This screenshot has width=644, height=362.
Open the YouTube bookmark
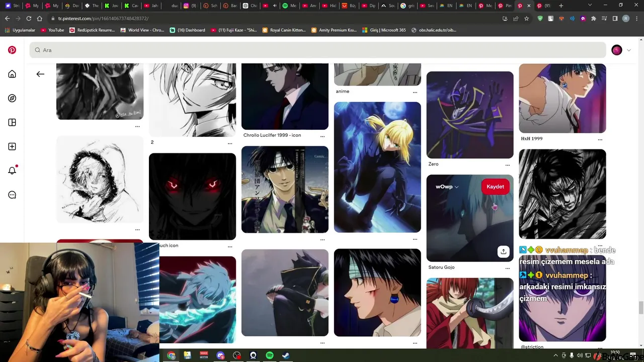(x=52, y=30)
